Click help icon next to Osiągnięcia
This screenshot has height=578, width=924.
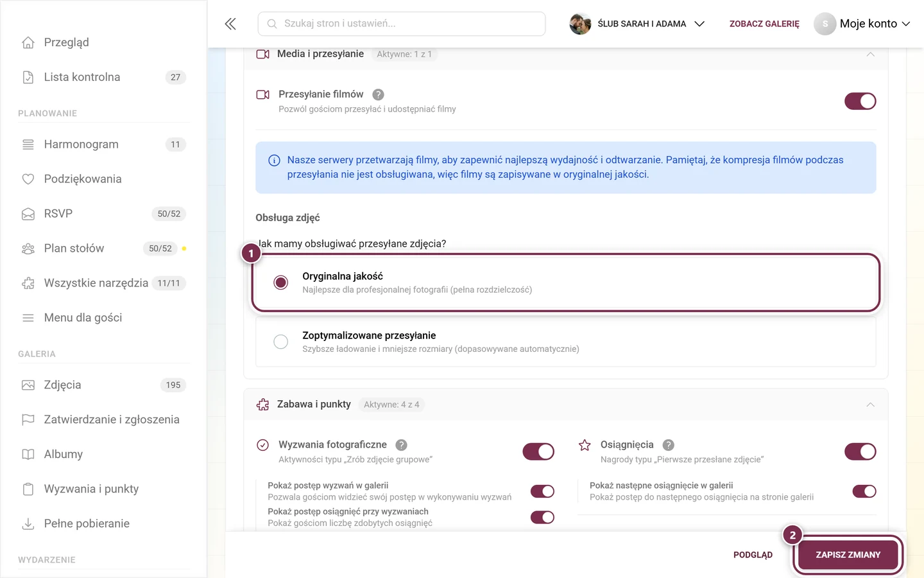pos(669,445)
